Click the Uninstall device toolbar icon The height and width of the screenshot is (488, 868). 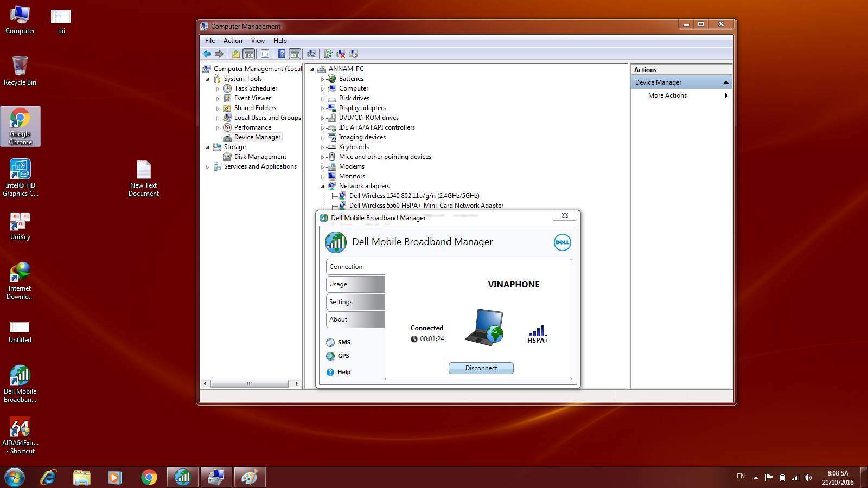(x=341, y=54)
